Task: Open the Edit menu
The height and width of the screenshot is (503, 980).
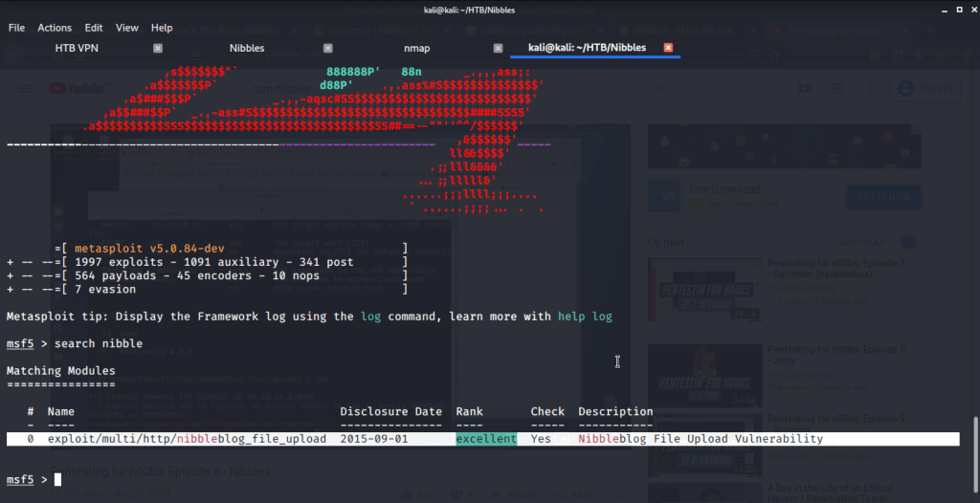Action: [94, 28]
